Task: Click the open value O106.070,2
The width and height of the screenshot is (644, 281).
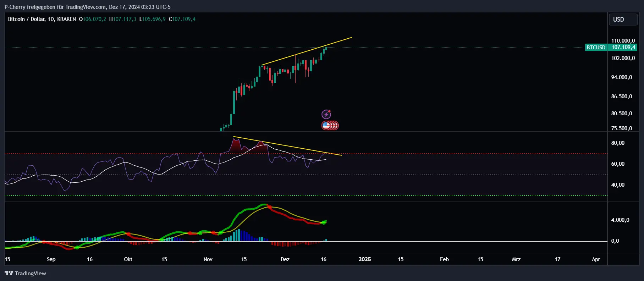Action: 92,19
